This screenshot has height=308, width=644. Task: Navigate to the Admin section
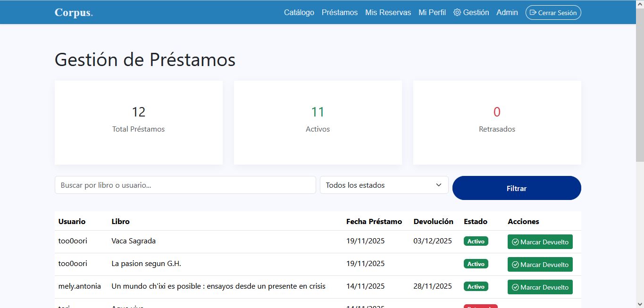tap(507, 12)
